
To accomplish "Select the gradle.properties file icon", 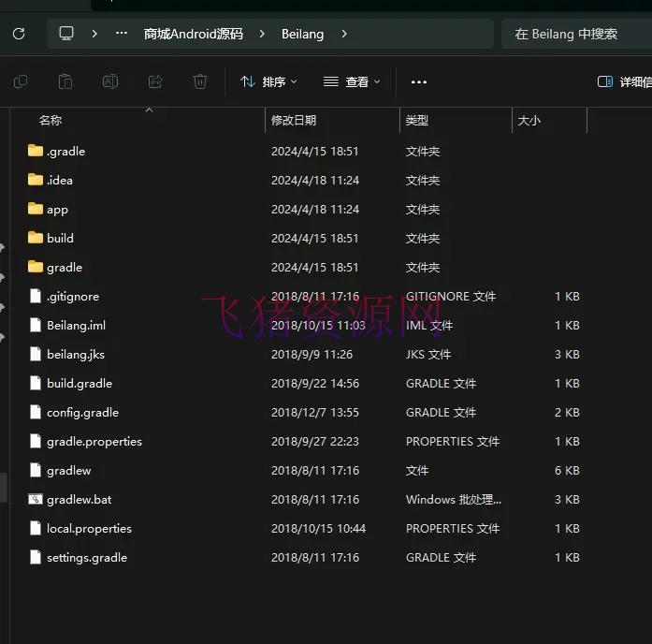I will [36, 441].
